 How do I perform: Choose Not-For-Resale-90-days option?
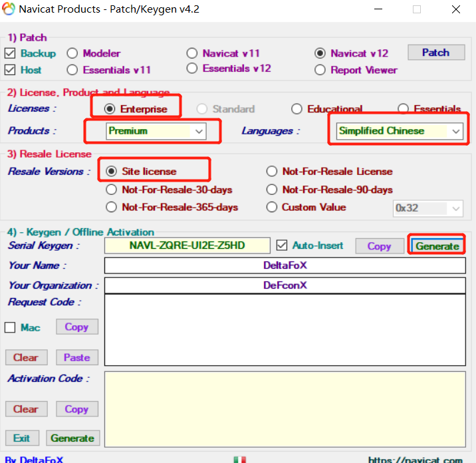tap(272, 190)
